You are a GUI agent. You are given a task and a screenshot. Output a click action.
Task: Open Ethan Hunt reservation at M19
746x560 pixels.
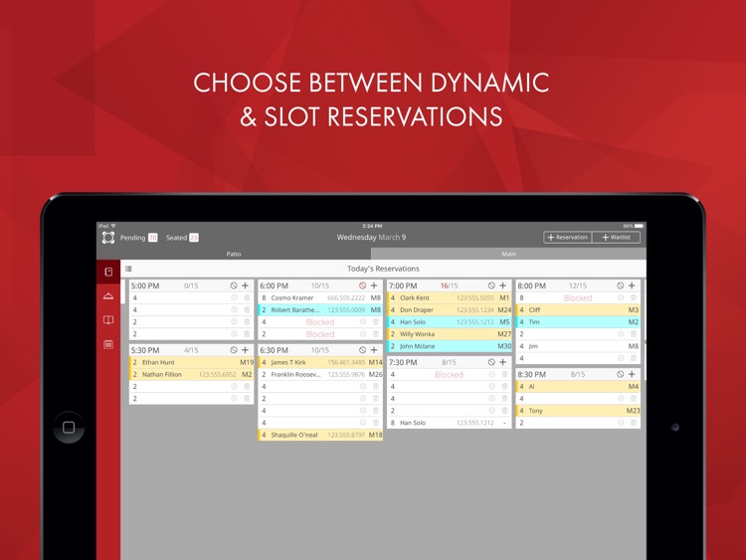tap(192, 362)
